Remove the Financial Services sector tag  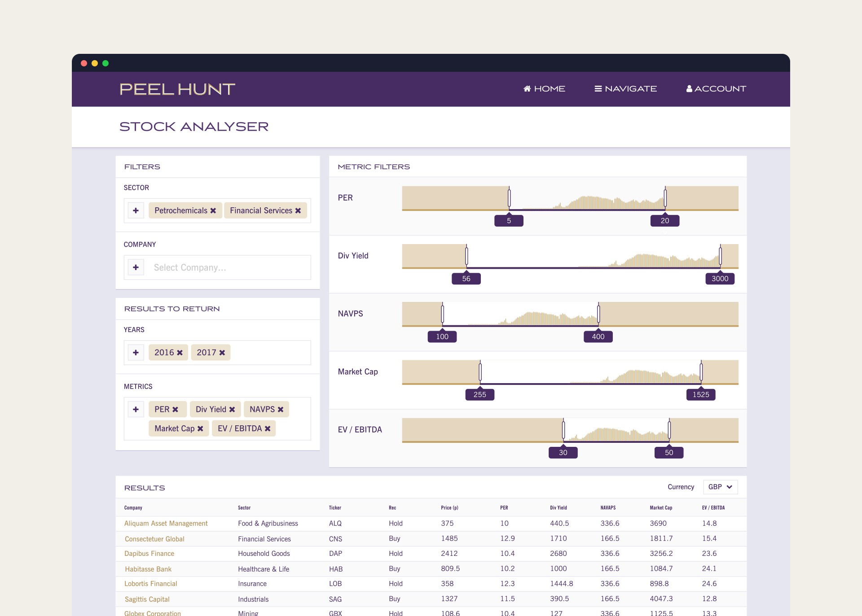(298, 211)
